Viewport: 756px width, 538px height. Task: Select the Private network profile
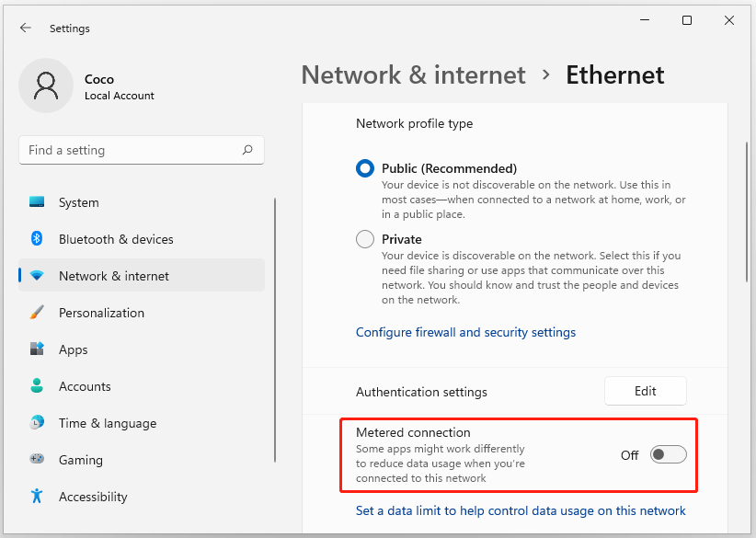coord(364,238)
